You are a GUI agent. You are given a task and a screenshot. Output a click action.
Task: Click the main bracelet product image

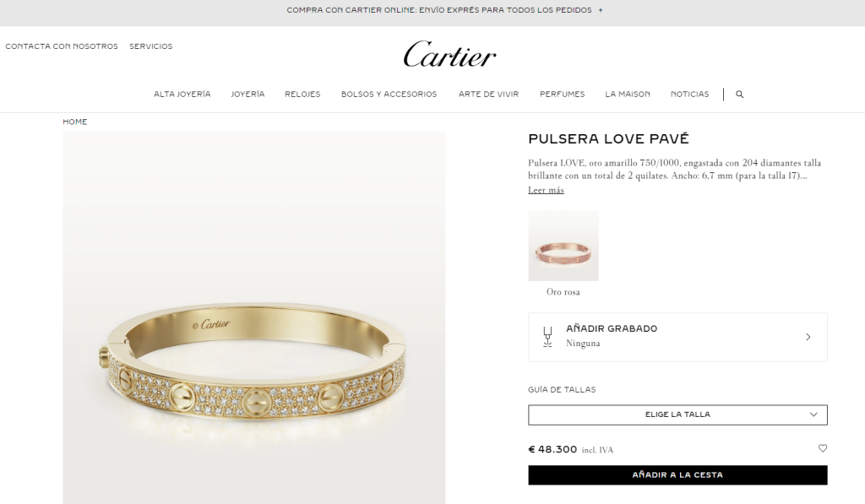pyautogui.click(x=253, y=317)
